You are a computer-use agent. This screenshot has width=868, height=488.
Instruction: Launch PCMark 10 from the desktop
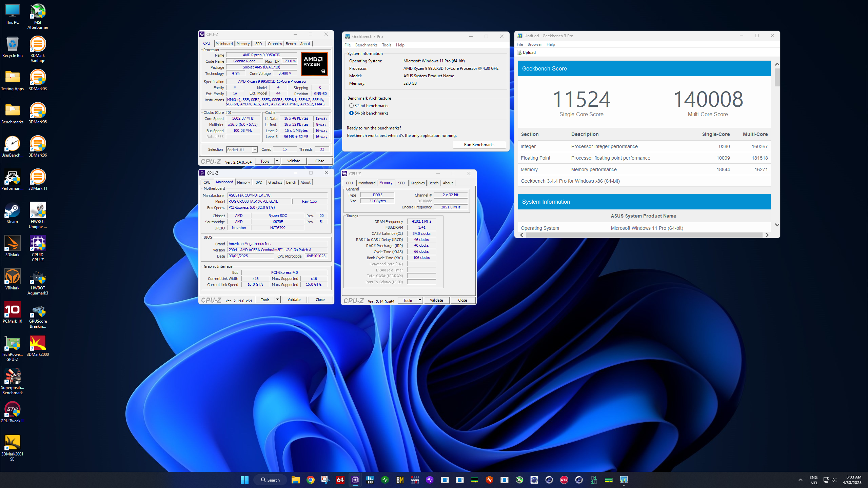[x=12, y=312]
